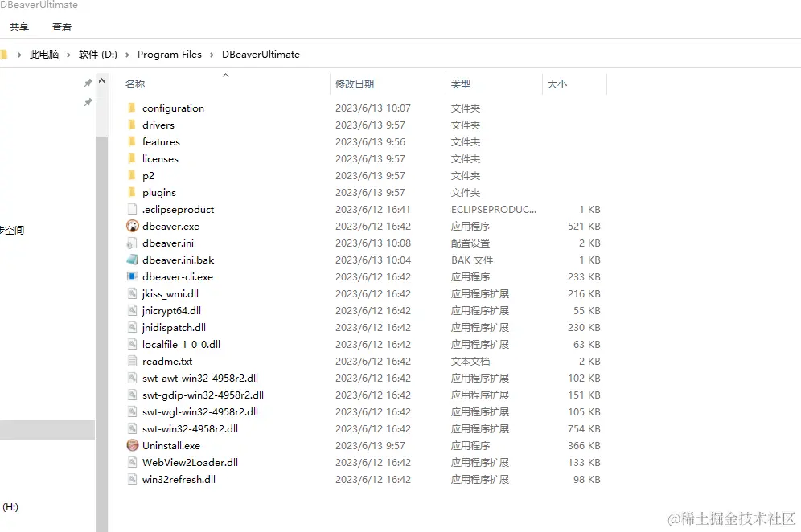
Task: Click the swt-gdip-win32-4958r2.dll file icon
Action: coord(133,394)
